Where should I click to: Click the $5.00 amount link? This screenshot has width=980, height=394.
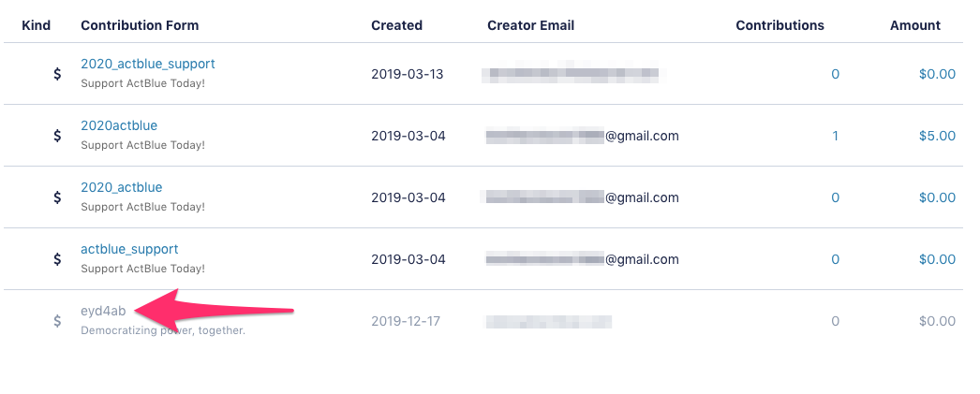(x=937, y=136)
